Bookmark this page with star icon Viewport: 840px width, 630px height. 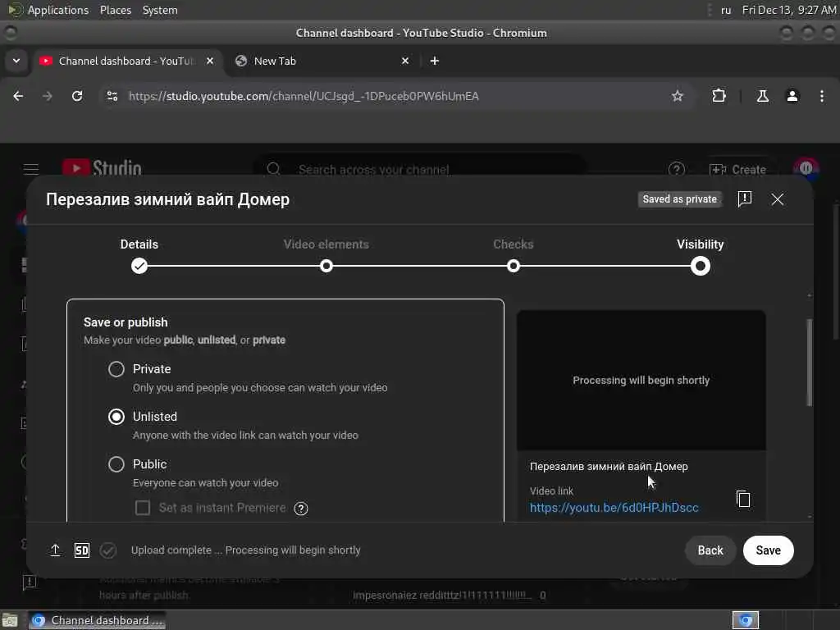(677, 96)
